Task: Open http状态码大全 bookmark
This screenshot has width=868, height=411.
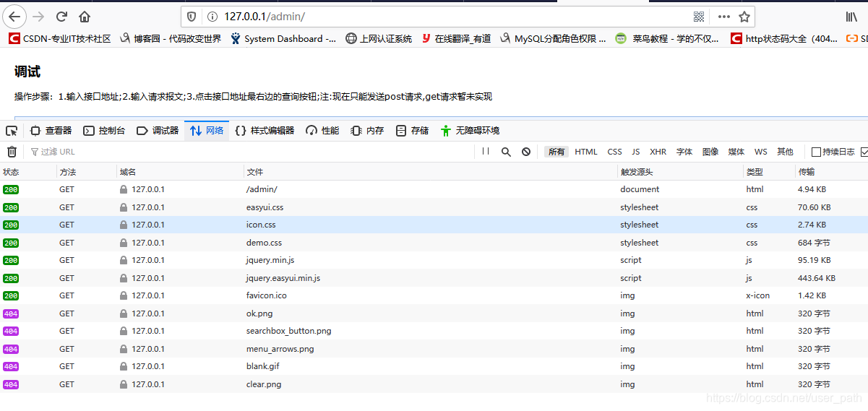Action: pos(784,39)
